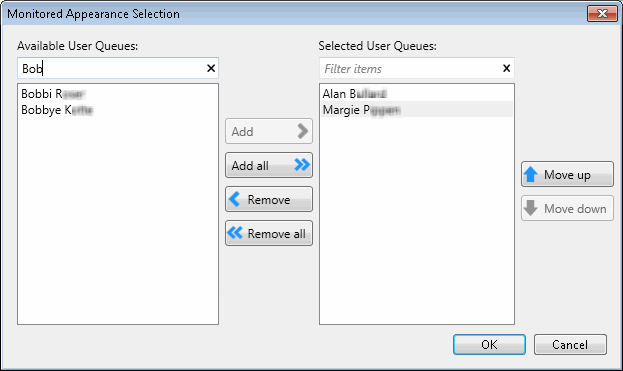
Task: Click the double left chevron on Remove all
Action: pos(235,233)
